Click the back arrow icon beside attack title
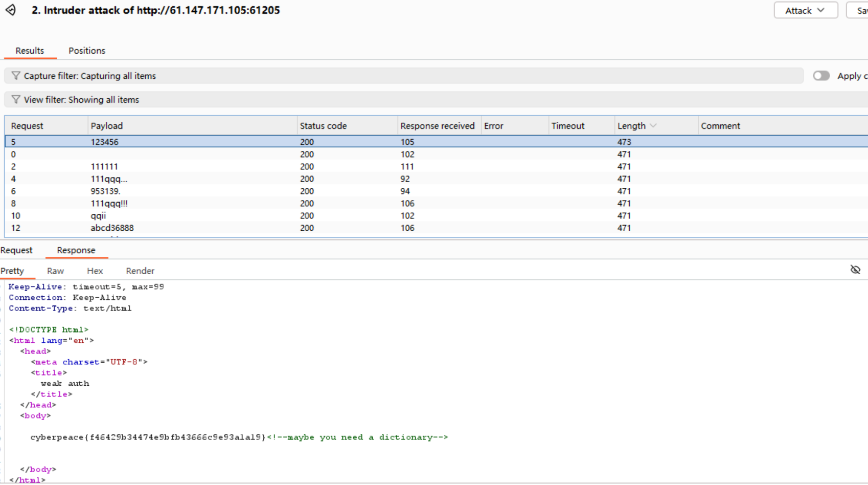Screen dimensions: 868x485 click(11, 10)
